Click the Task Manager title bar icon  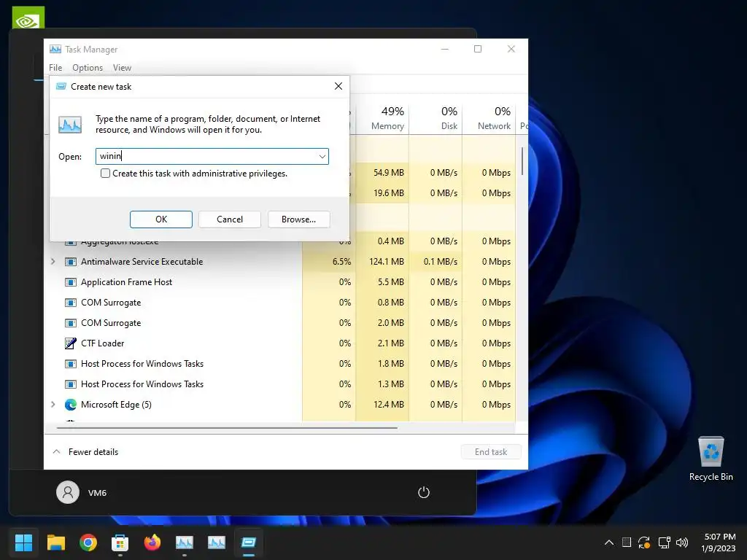(x=55, y=49)
